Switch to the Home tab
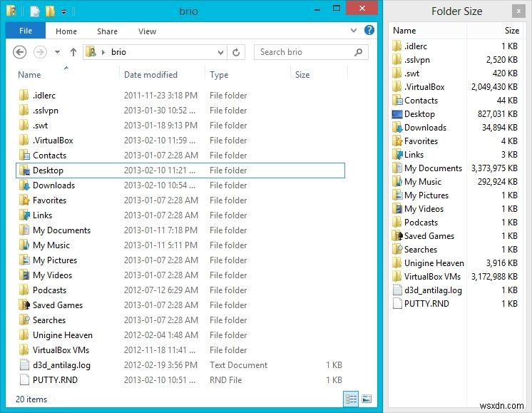Image resolution: width=532 pixels, height=413 pixels. 66,31
